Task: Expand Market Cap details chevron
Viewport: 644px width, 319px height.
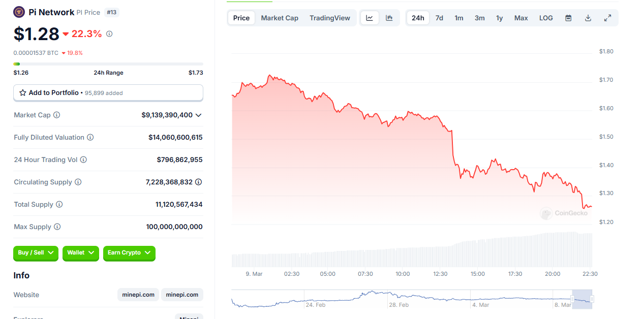Action: pyautogui.click(x=198, y=115)
